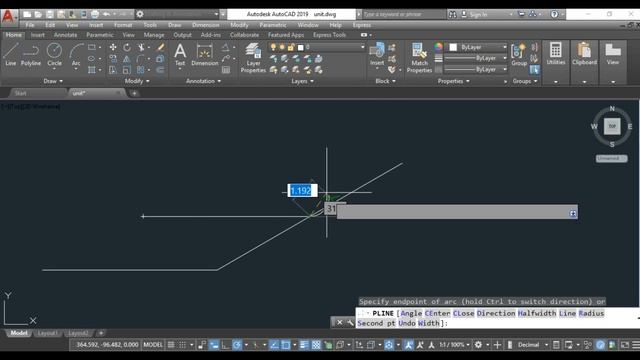
Task: Click the Stretch tool icon
Action: [x=113, y=70]
